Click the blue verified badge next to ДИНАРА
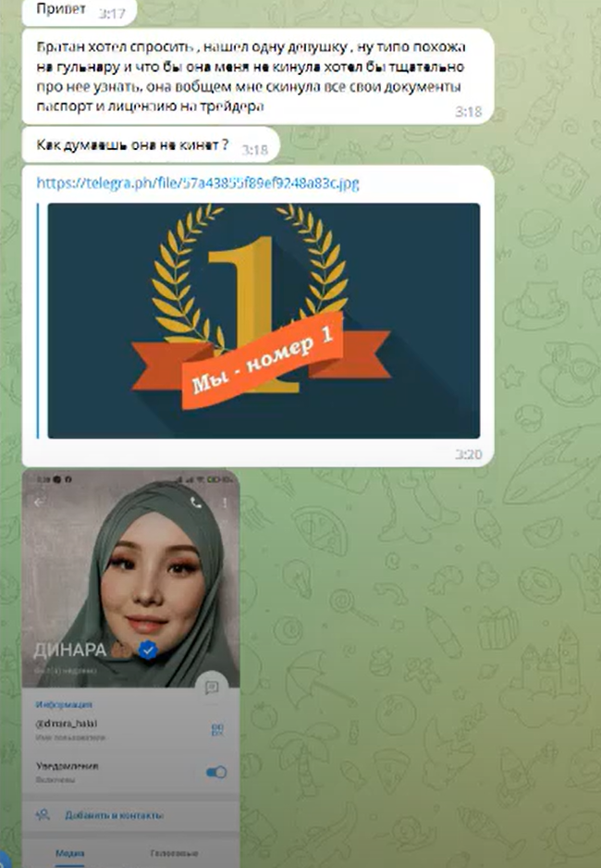 pos(148,650)
